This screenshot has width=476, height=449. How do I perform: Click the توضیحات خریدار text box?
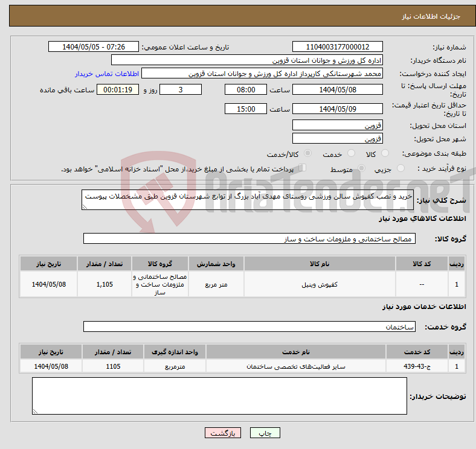coord(219,396)
